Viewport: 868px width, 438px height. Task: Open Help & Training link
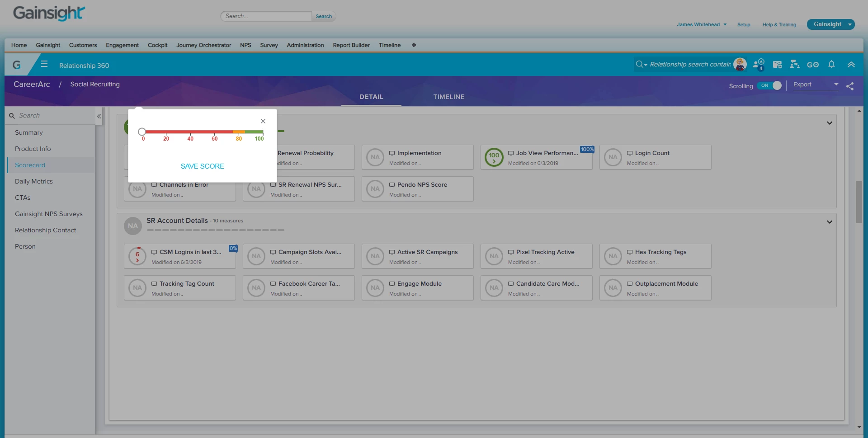[779, 24]
